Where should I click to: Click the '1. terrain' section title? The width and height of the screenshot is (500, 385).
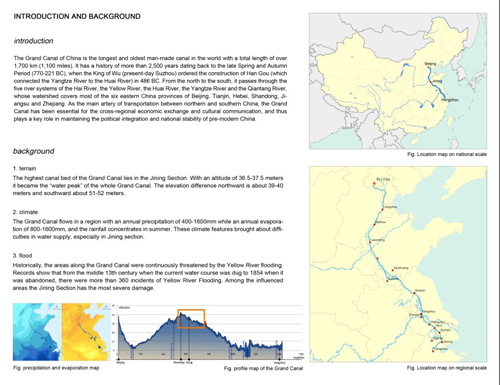(x=24, y=168)
